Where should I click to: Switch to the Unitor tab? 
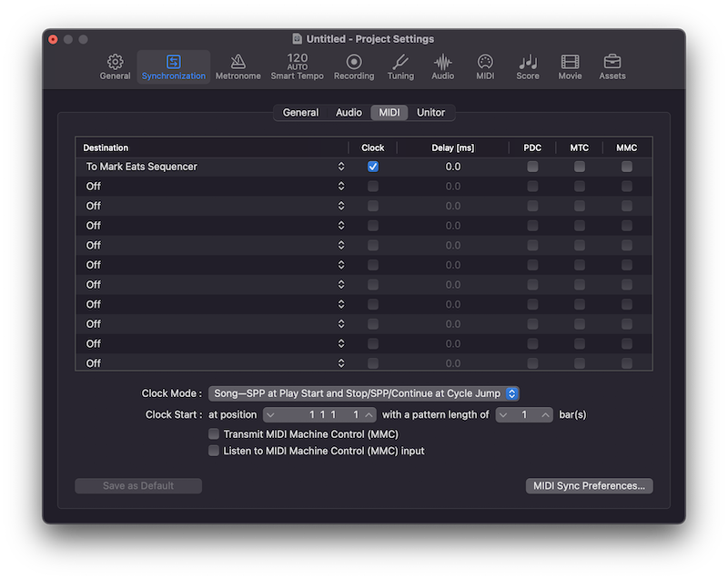pos(430,112)
